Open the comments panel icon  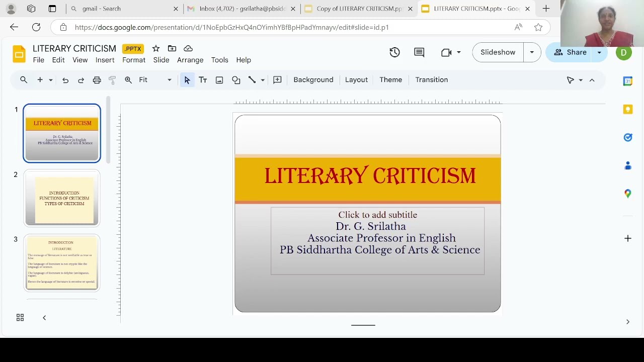tap(419, 52)
